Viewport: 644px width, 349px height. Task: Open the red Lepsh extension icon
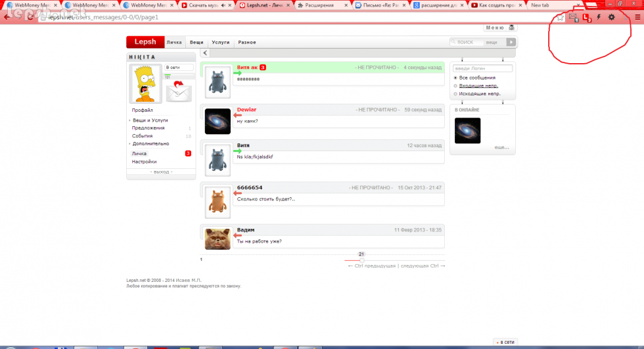click(587, 17)
